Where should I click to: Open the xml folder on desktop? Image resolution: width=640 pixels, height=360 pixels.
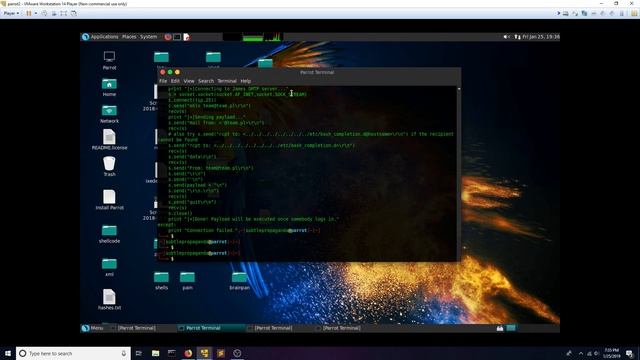coord(109,267)
